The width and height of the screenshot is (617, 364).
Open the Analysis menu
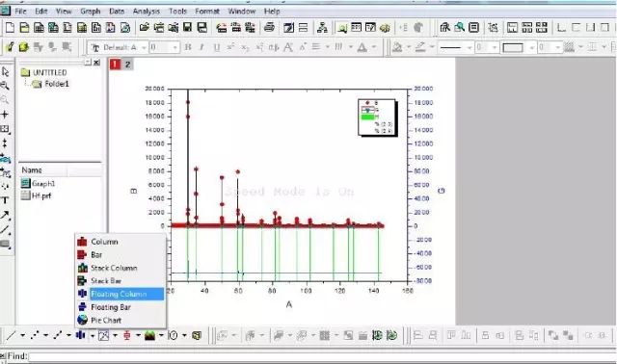tap(146, 11)
